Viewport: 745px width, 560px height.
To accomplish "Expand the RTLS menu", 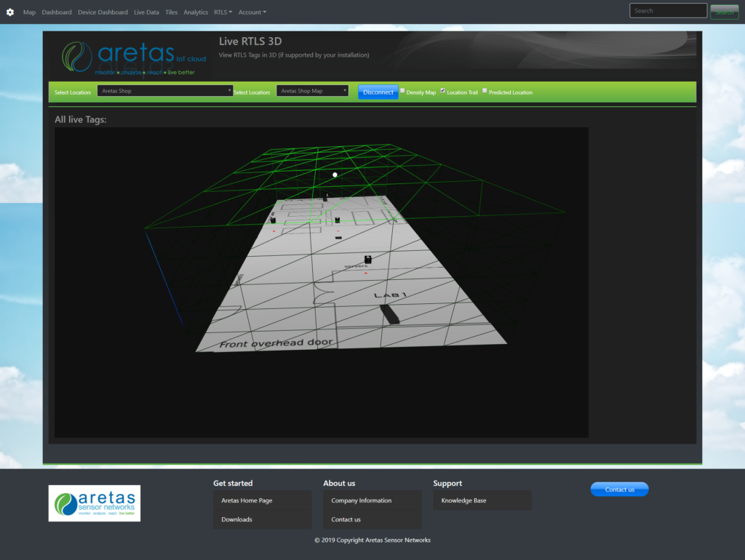I will point(222,12).
